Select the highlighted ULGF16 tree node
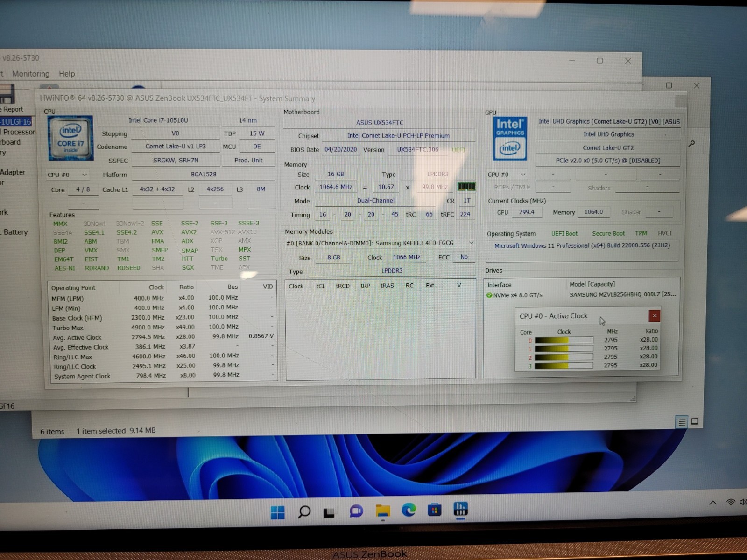Image resolution: width=747 pixels, height=560 pixels. click(16, 122)
